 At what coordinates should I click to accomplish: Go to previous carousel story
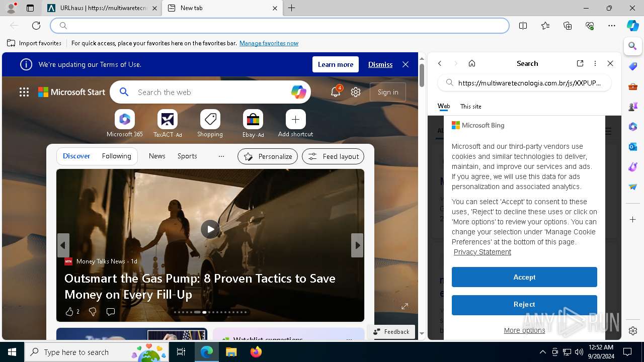63,245
